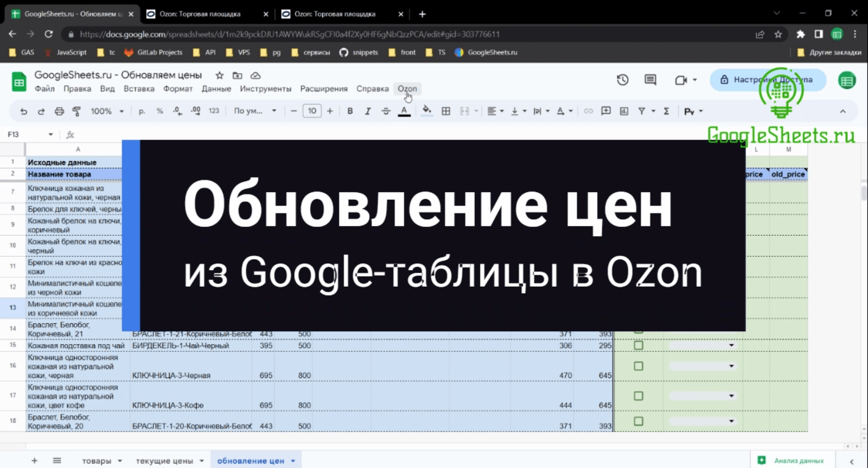The height and width of the screenshot is (468, 868).
Task: Insert a link via toolbar
Action: [589, 111]
